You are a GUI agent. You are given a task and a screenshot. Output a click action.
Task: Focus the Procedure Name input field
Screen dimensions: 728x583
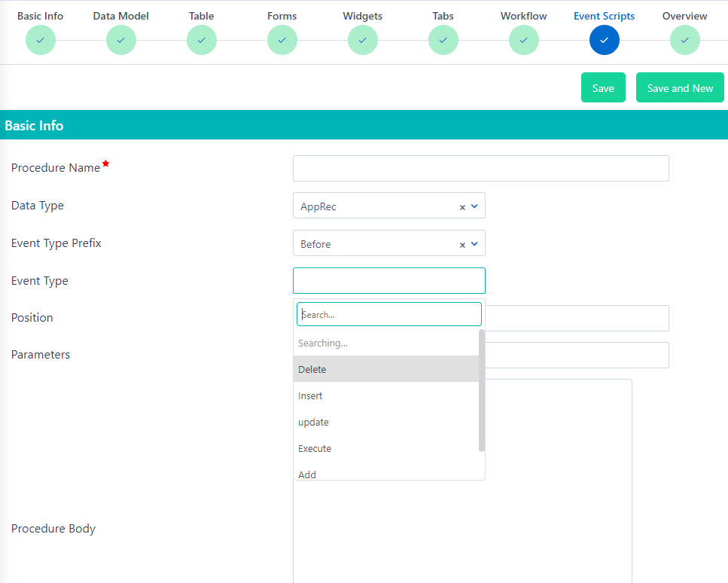point(480,169)
